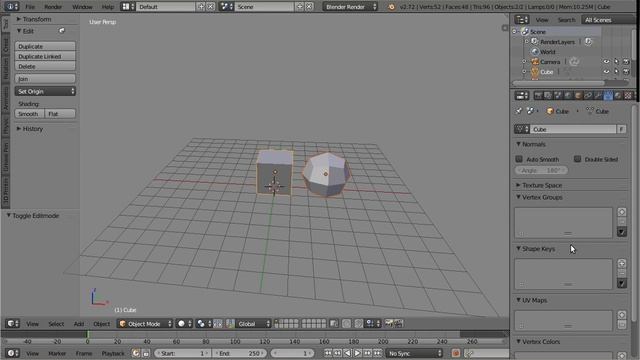Enable the Auto Smooth checkbox

click(x=519, y=159)
